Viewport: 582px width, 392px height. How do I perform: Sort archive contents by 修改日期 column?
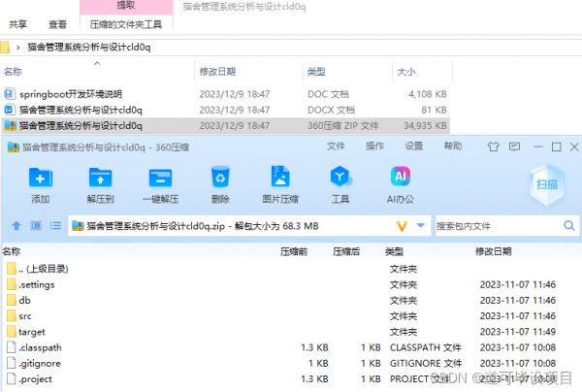click(494, 251)
